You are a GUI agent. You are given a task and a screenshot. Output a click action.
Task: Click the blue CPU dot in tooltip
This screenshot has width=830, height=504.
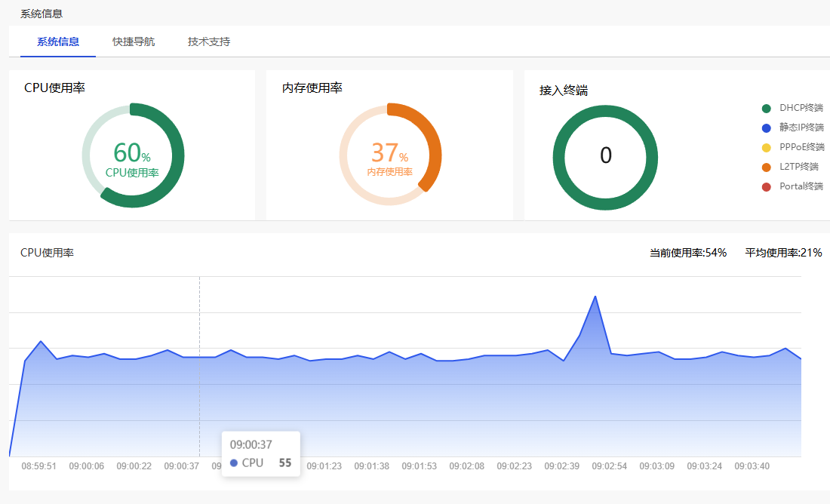pos(233,463)
